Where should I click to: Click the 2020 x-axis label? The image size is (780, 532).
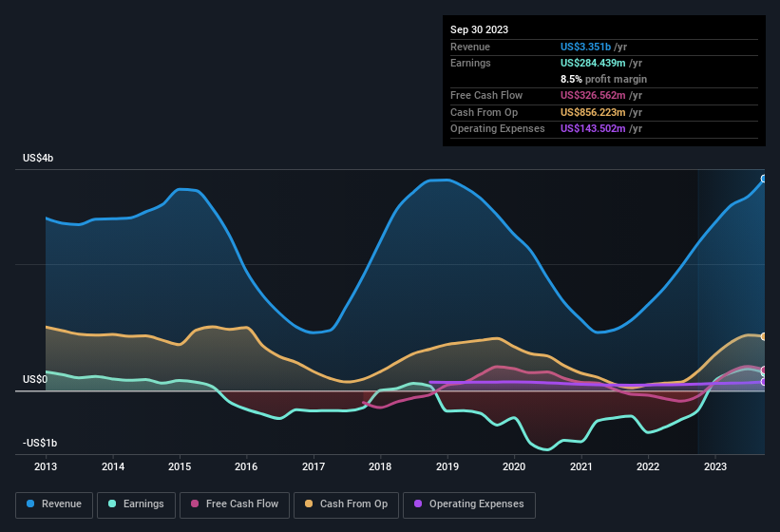pyautogui.click(x=514, y=466)
